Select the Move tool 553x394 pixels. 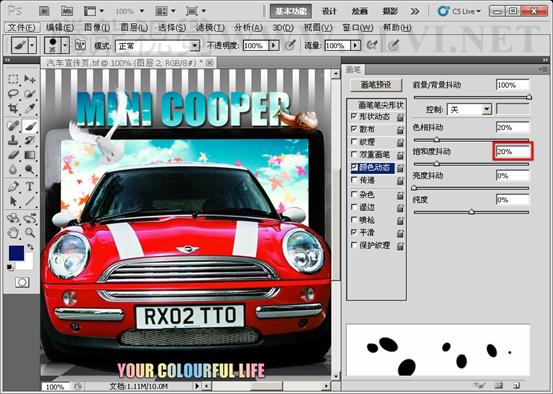click(x=30, y=79)
